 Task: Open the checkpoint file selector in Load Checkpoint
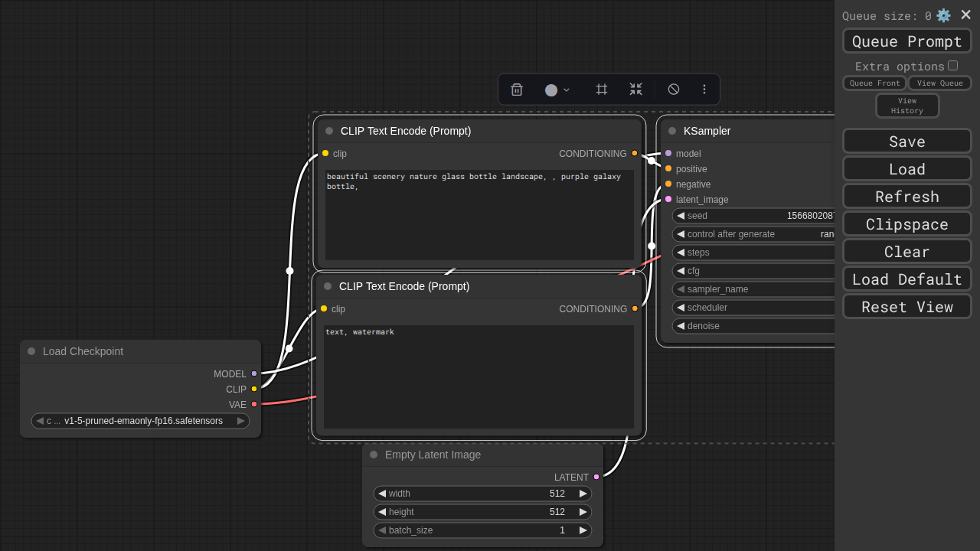pos(141,421)
